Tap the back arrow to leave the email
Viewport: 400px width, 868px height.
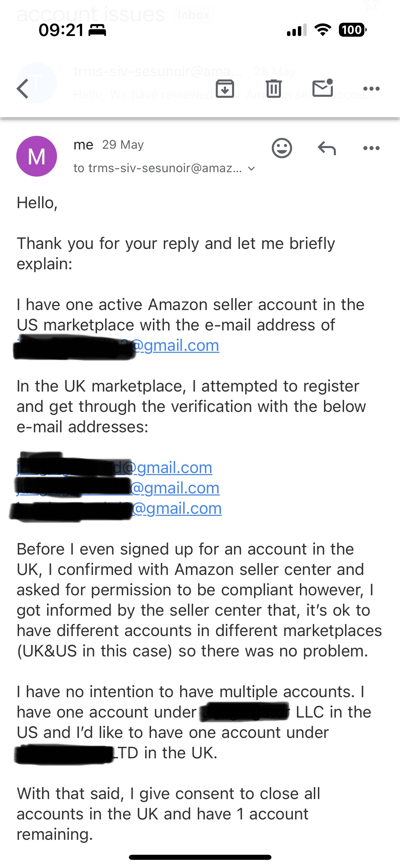pyautogui.click(x=22, y=89)
